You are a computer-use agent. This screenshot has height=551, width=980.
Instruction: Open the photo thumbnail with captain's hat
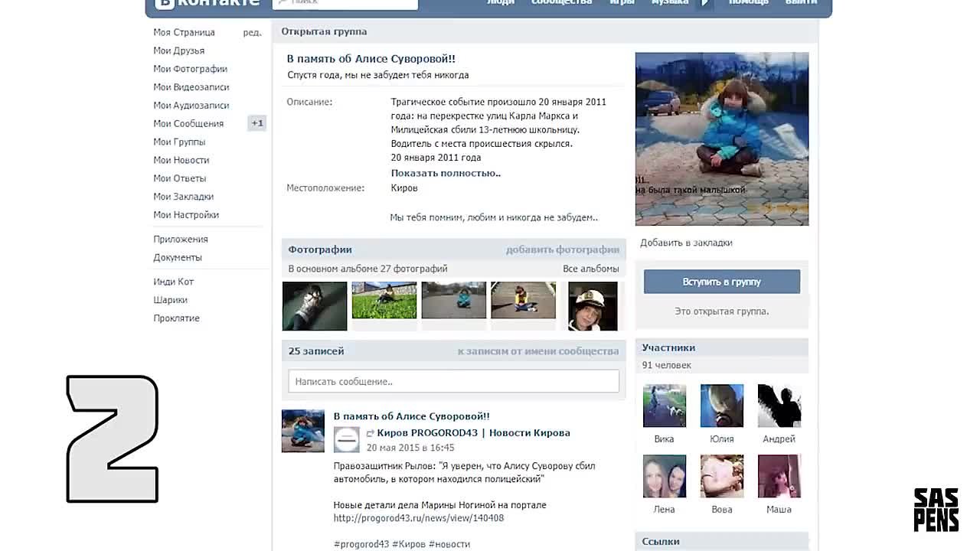[x=593, y=306]
